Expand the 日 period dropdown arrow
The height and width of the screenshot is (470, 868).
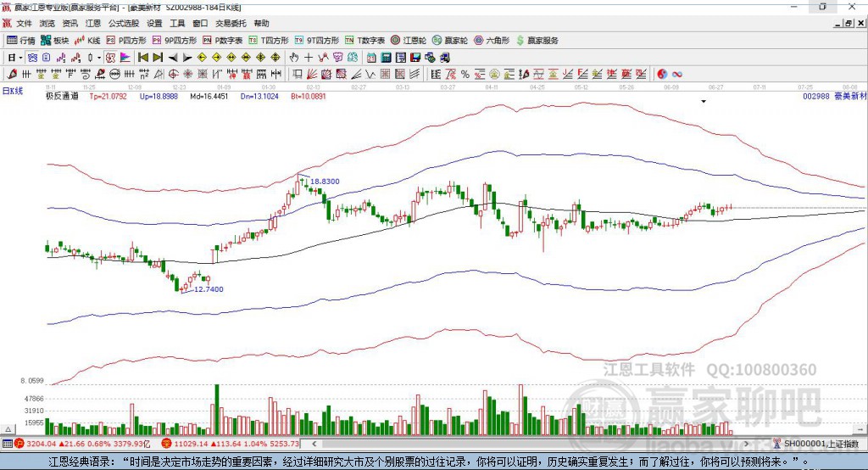(20, 58)
